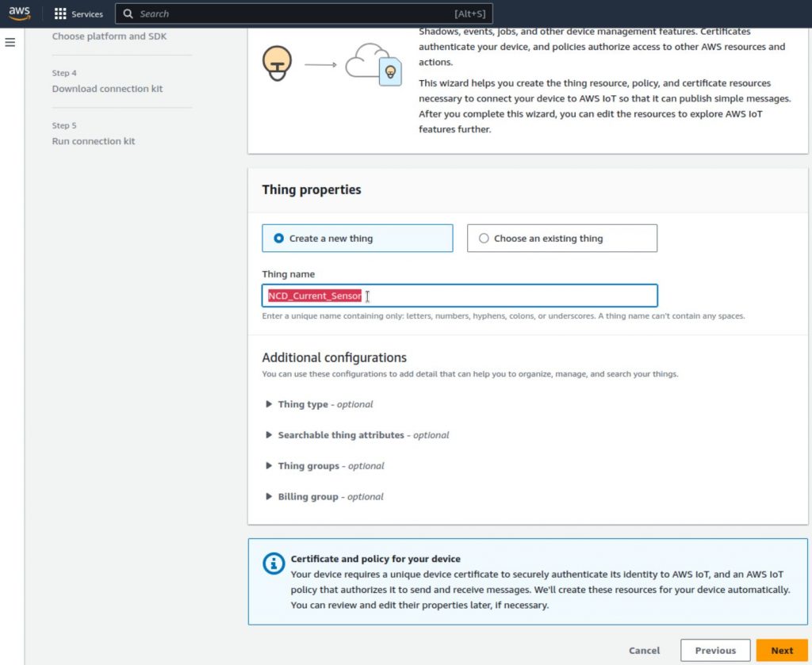This screenshot has height=665, width=812.
Task: Expand Searchable thing attributes section
Action: pos(270,435)
